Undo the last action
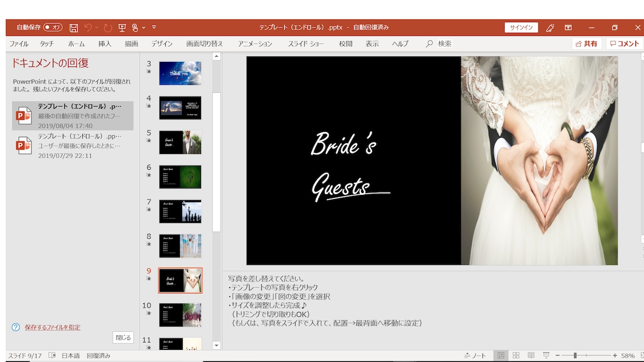 [x=88, y=27]
